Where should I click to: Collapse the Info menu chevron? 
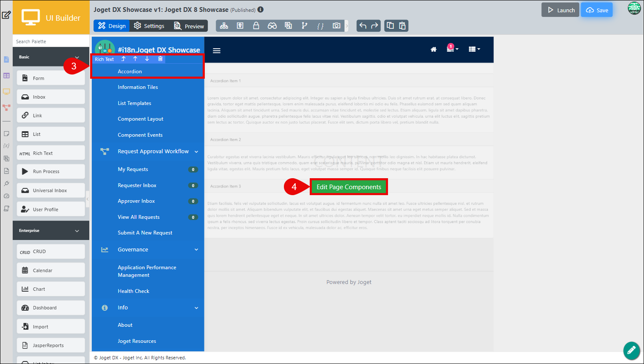click(196, 308)
